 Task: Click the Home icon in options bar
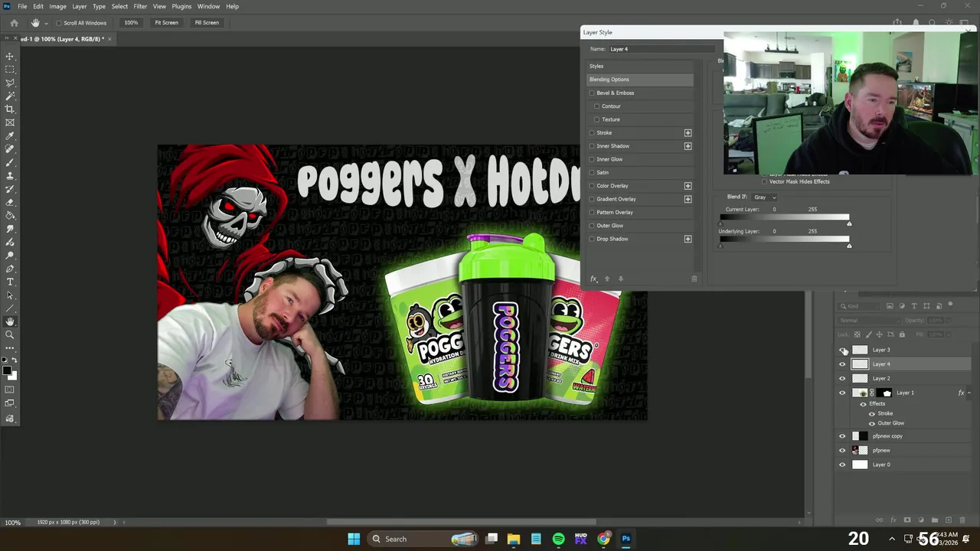tap(14, 23)
